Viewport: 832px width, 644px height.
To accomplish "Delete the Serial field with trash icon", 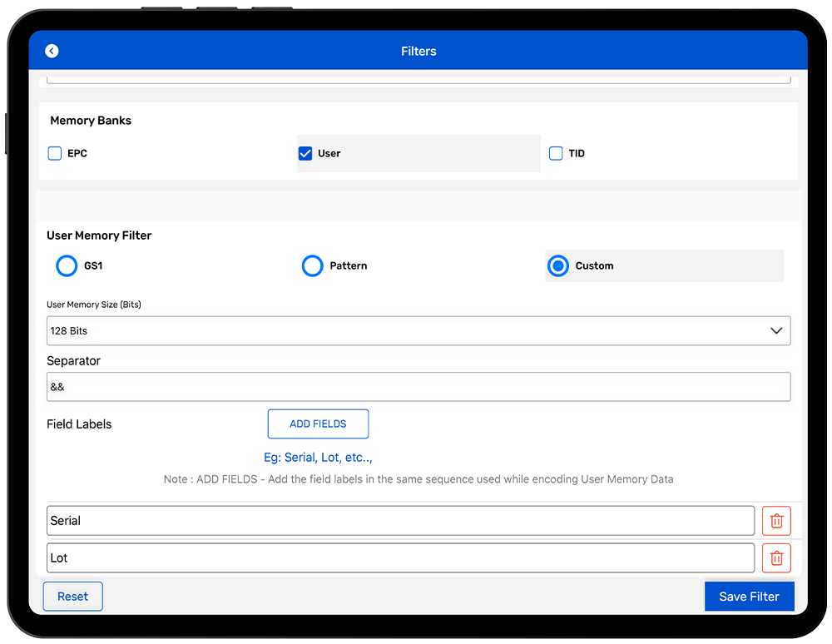I will 776,521.
